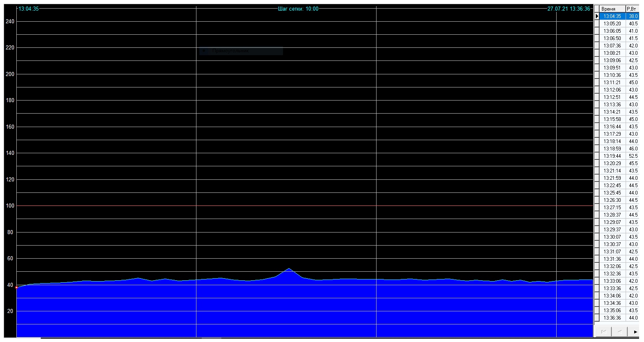Click the 52.5 W peak on the graph
The height and width of the screenshot is (342, 644).
pyautogui.click(x=289, y=268)
